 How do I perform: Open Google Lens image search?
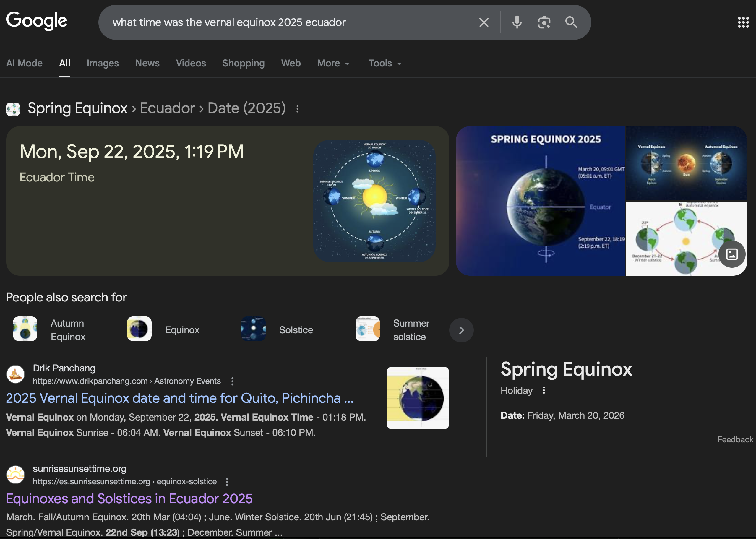(x=544, y=22)
